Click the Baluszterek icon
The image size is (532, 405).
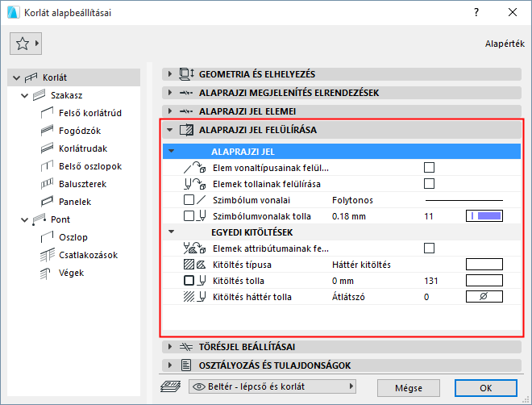48,184
